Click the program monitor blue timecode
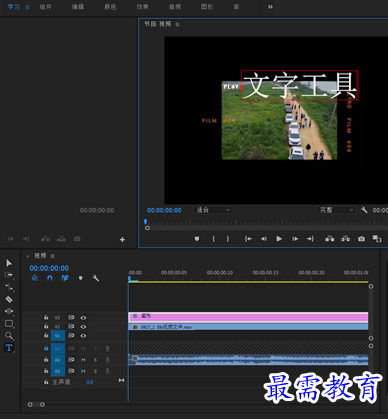 coord(164,210)
